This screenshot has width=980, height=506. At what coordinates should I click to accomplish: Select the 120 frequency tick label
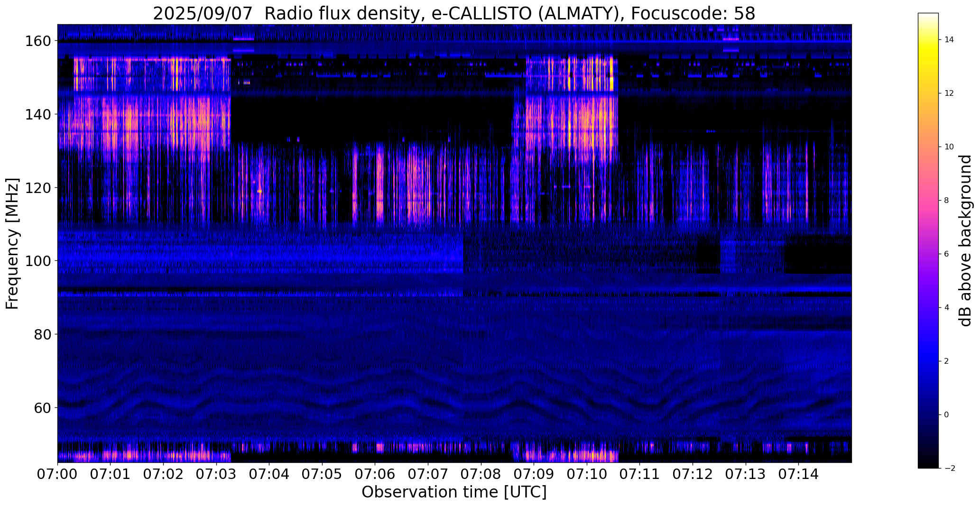38,188
